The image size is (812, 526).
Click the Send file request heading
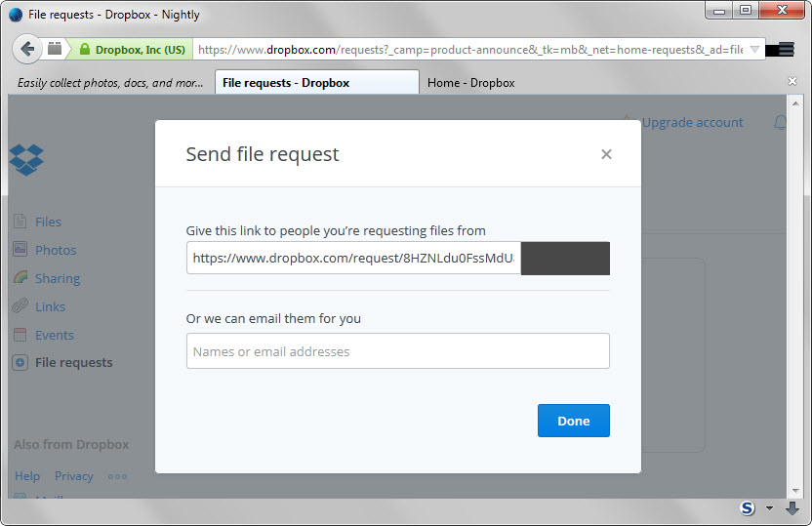point(262,154)
